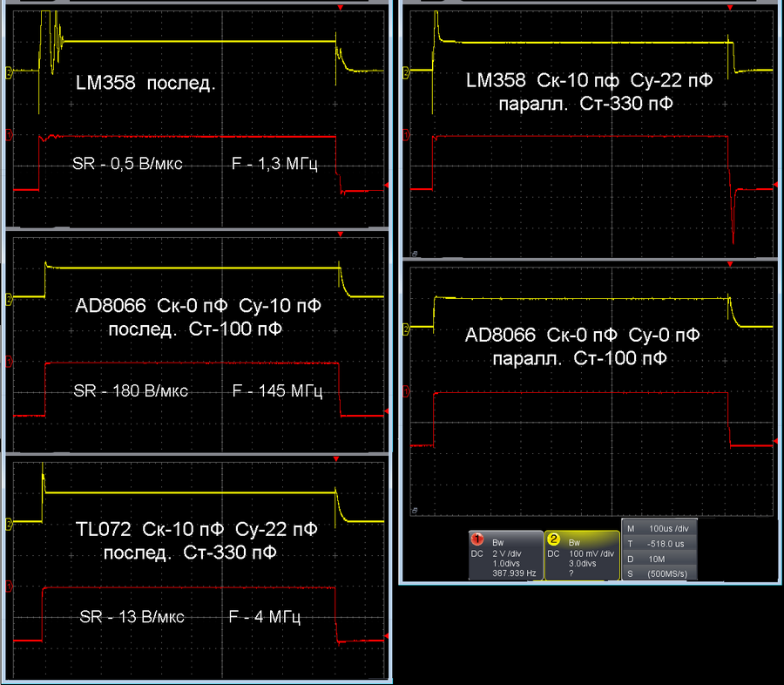
Task: Click 'AD8066 Ск-0 пФ Су-0 пФ' annotation
Action: [582, 335]
